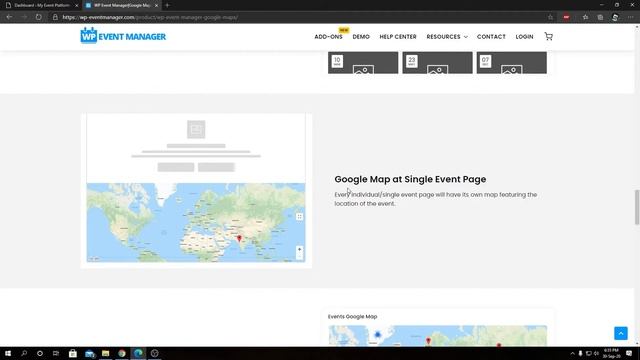Click the event thumbnail dated 10
Image resolution: width=640 pixels, height=360 pixels.
point(363,62)
